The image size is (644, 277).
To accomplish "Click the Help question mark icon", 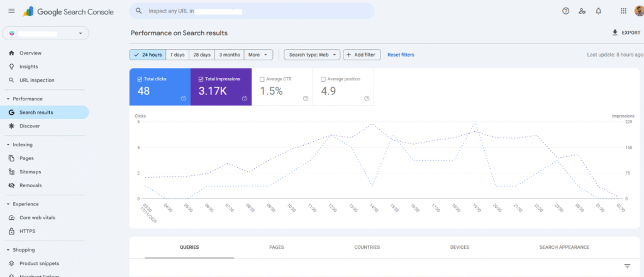I will tap(565, 11).
